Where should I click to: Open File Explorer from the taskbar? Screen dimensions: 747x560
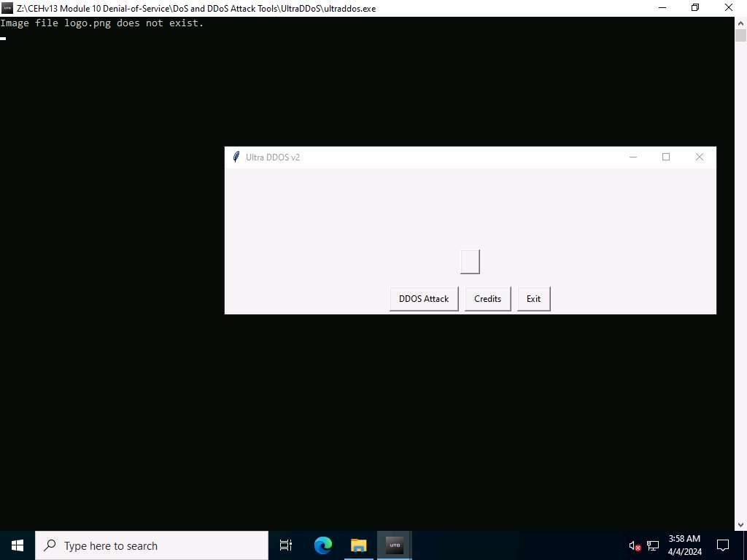(358, 545)
